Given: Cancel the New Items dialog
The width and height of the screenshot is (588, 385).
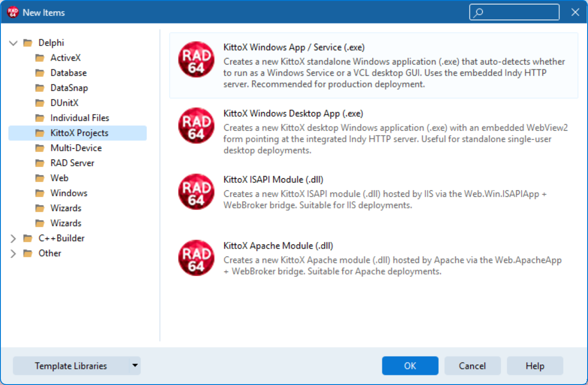Looking at the screenshot, I should coord(472,366).
